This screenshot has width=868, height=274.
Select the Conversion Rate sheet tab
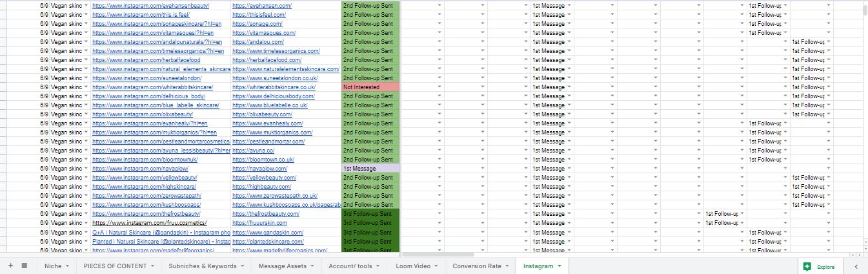point(477,266)
